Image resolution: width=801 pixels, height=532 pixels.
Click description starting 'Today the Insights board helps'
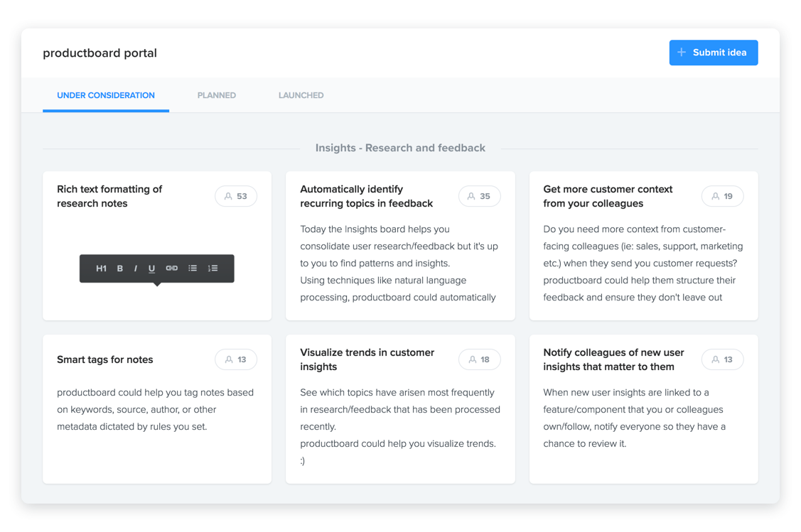(399, 264)
